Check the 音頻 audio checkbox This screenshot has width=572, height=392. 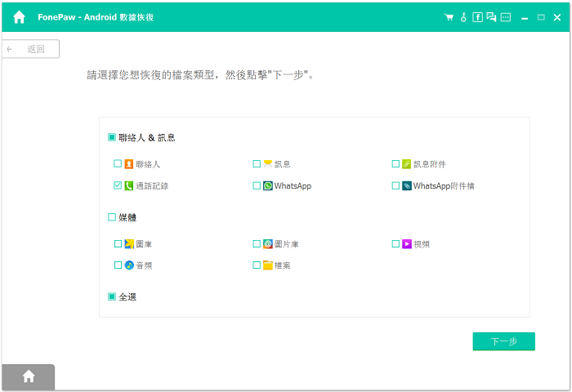[x=118, y=265]
